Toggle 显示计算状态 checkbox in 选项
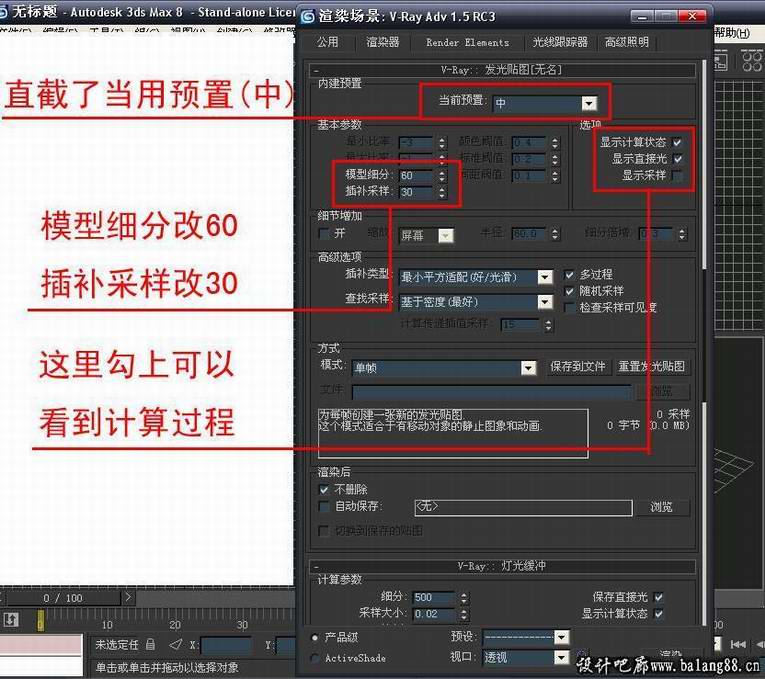Image resolution: width=765 pixels, height=679 pixels. point(677,142)
